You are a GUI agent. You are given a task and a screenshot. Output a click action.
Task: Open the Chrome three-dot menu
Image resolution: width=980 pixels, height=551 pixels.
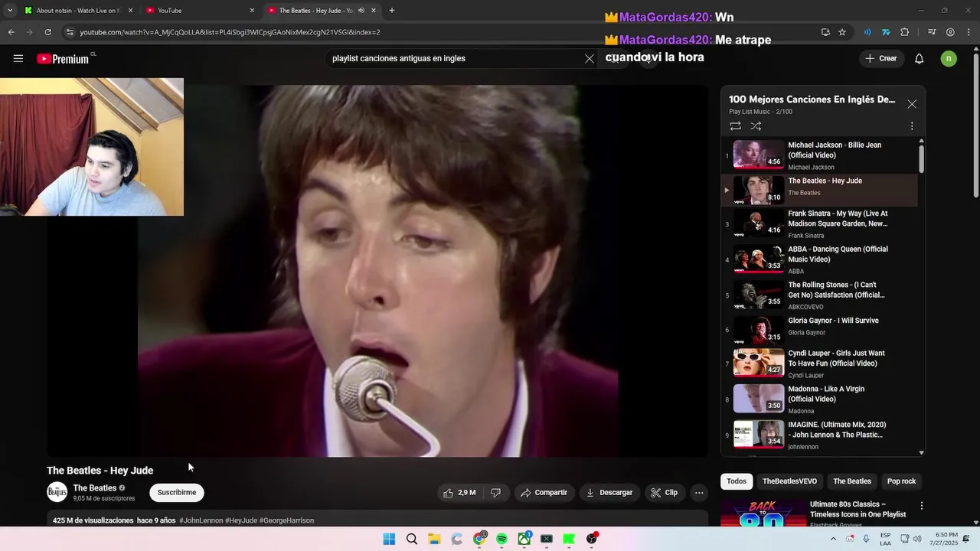click(x=968, y=32)
